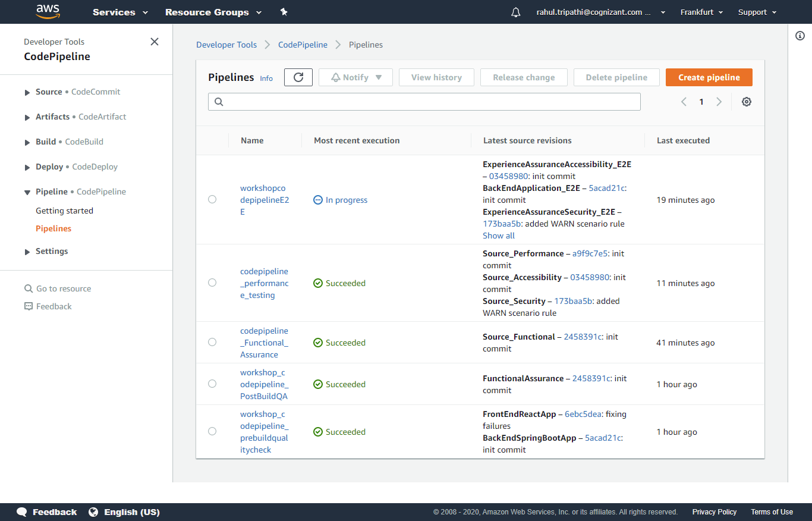Open the Privacy Policy footer link

[x=715, y=512]
